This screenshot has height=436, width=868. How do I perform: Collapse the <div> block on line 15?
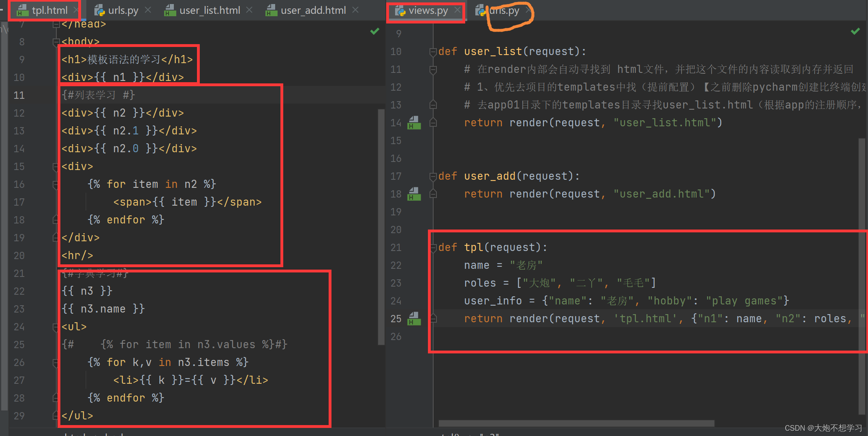click(x=56, y=166)
